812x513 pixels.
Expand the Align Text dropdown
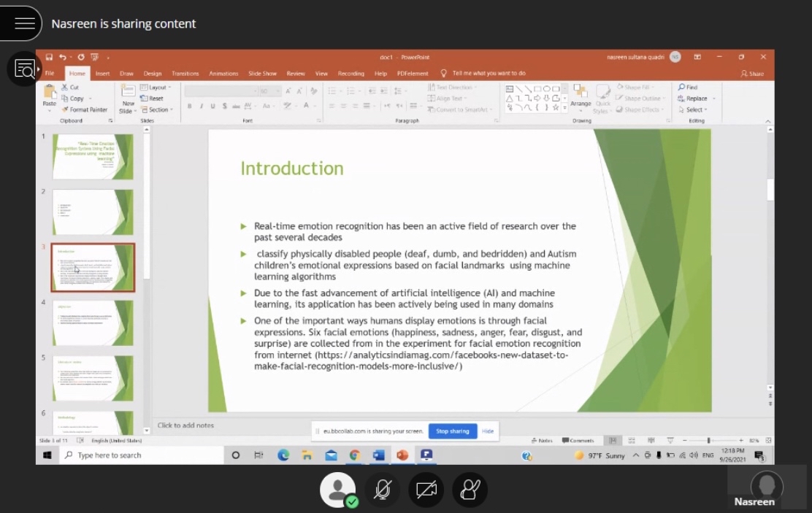(x=447, y=99)
